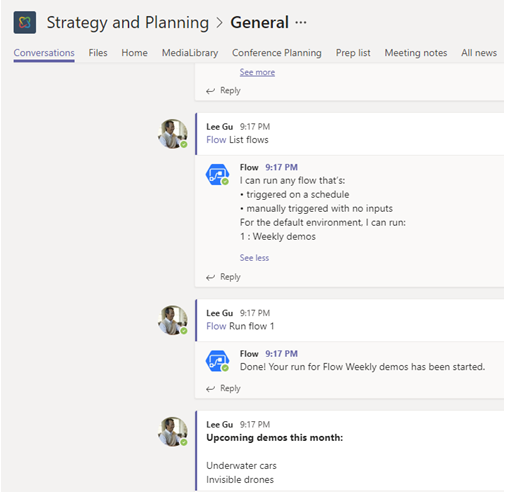Click the 9:17 PM timestamp on Flow's list reply
The image size is (507, 493).
[282, 167]
